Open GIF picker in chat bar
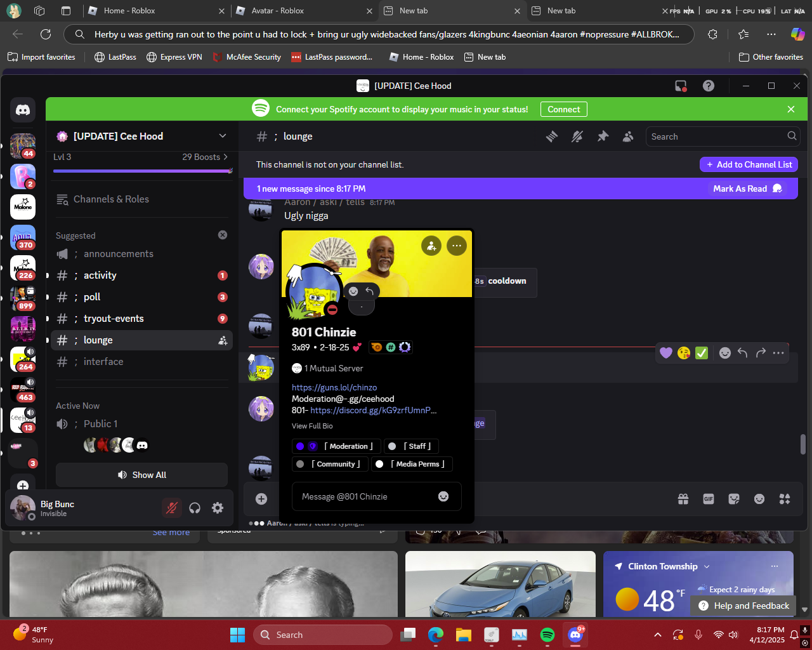Image resolution: width=812 pixels, height=650 pixels. tap(709, 499)
